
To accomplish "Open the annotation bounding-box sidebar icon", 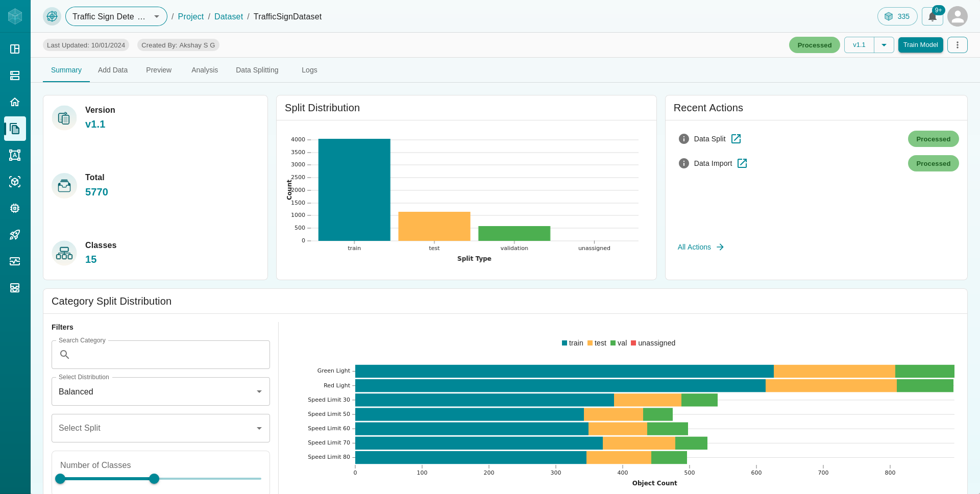I will pyautogui.click(x=15, y=155).
